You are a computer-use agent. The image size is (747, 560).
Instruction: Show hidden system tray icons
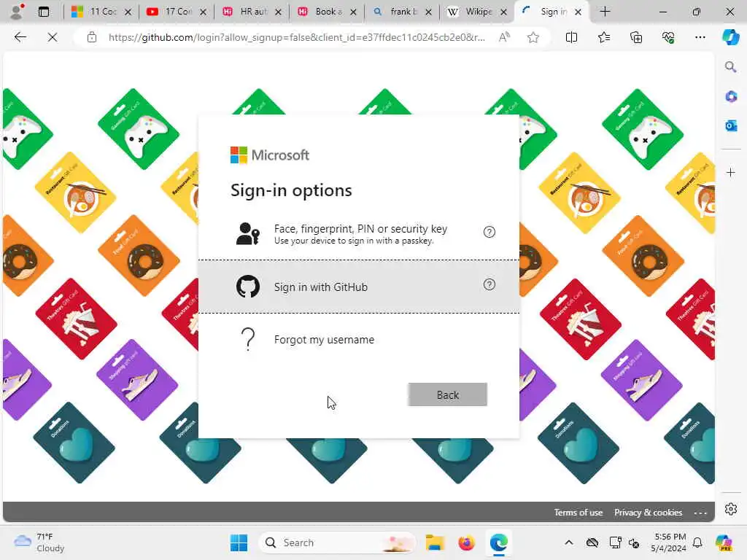[569, 542]
